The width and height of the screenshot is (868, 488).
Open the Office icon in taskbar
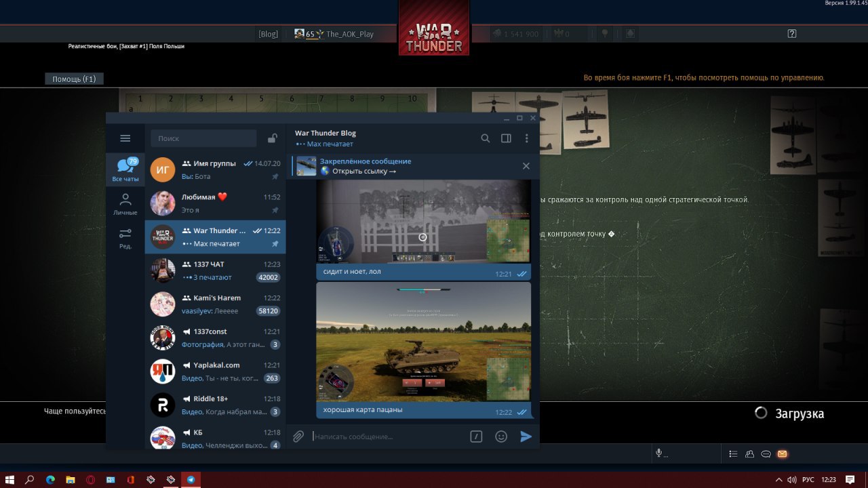coord(130,479)
